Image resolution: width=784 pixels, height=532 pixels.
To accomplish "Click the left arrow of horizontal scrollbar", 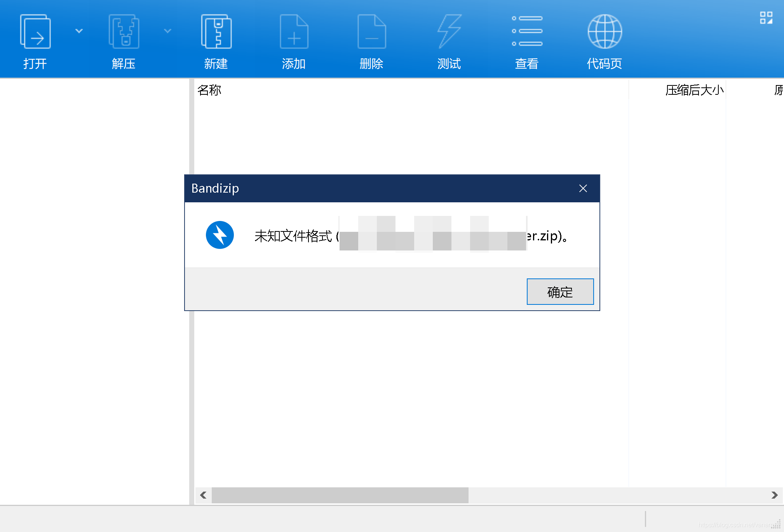I will point(203,495).
